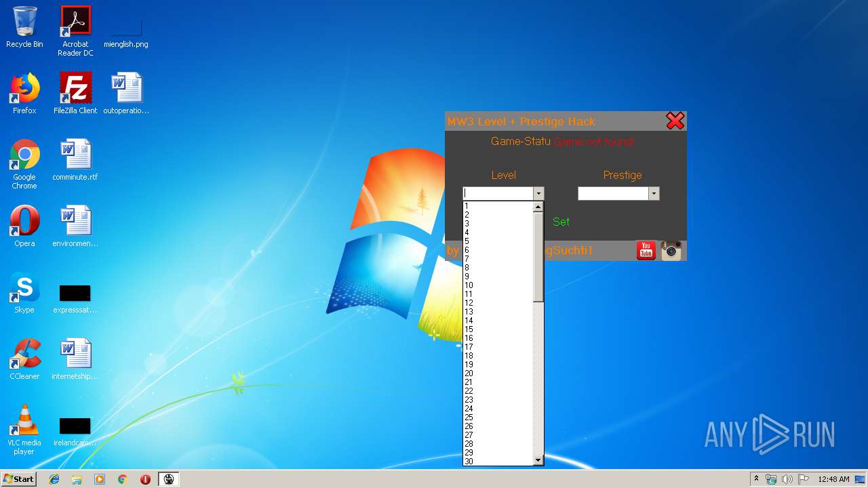868x488 pixels.
Task: Select the outoperatio... Word document
Action: tap(126, 94)
